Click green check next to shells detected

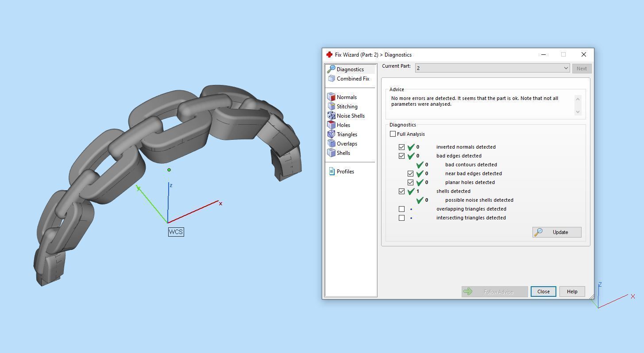click(411, 191)
